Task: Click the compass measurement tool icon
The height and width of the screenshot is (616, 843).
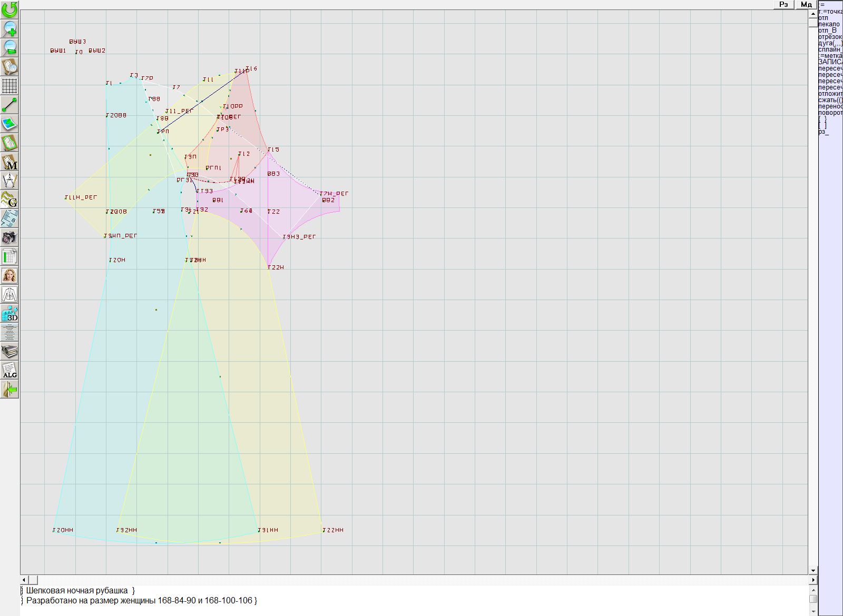Action: coord(9,181)
